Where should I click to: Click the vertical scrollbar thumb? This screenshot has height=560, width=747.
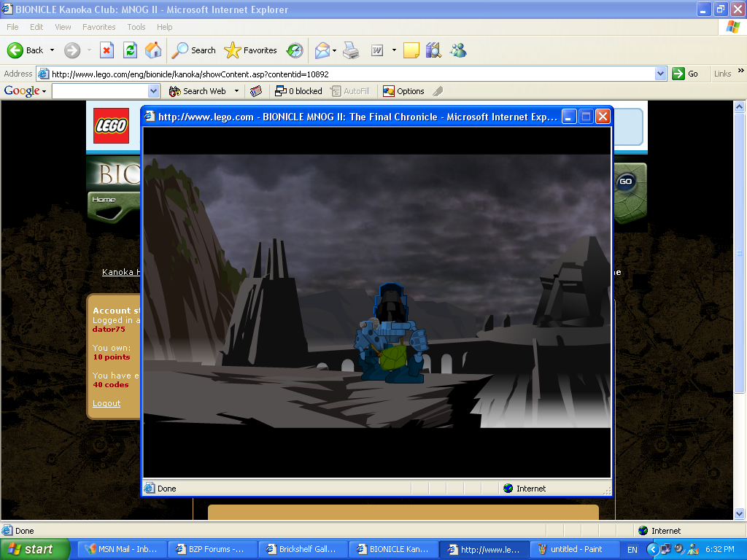click(x=740, y=253)
